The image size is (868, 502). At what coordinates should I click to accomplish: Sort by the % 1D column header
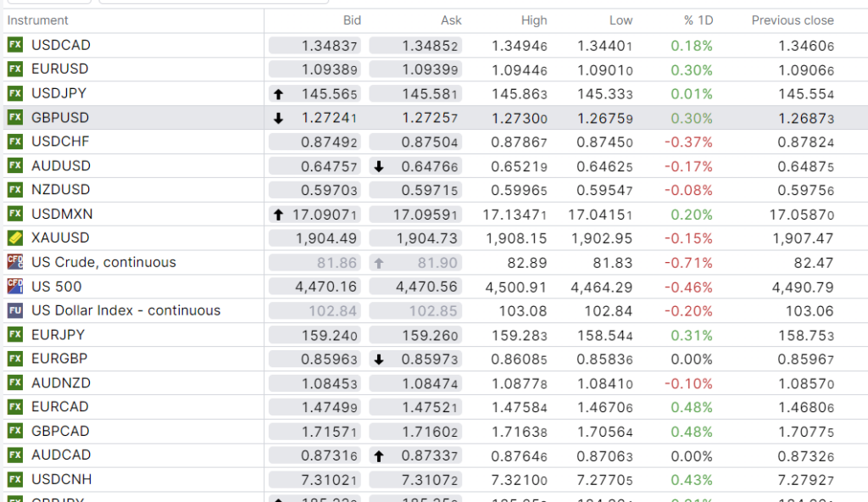698,20
